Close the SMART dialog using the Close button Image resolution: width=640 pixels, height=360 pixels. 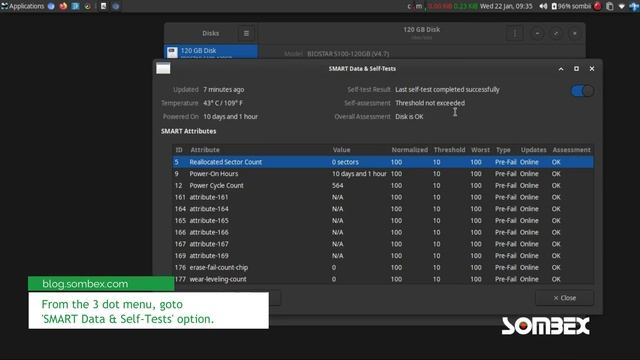point(564,298)
